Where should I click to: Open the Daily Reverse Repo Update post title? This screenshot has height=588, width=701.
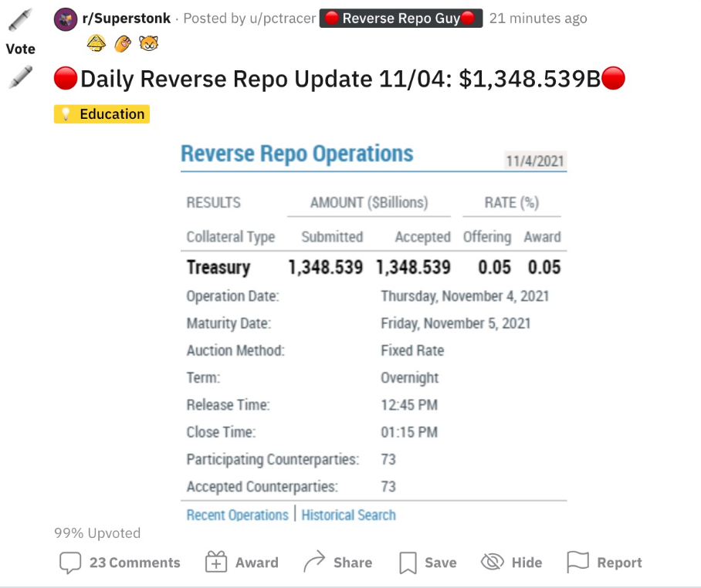click(x=340, y=79)
